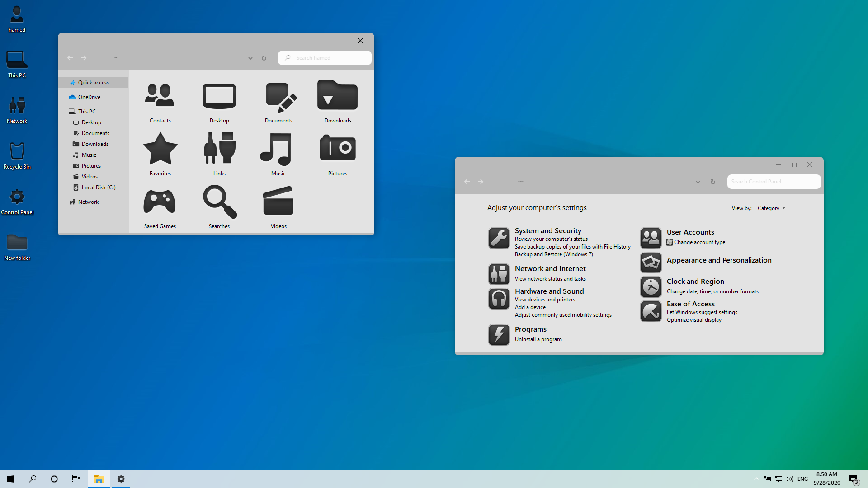868x488 pixels.
Task: Open the Saved Games controller icon
Action: pyautogui.click(x=160, y=202)
